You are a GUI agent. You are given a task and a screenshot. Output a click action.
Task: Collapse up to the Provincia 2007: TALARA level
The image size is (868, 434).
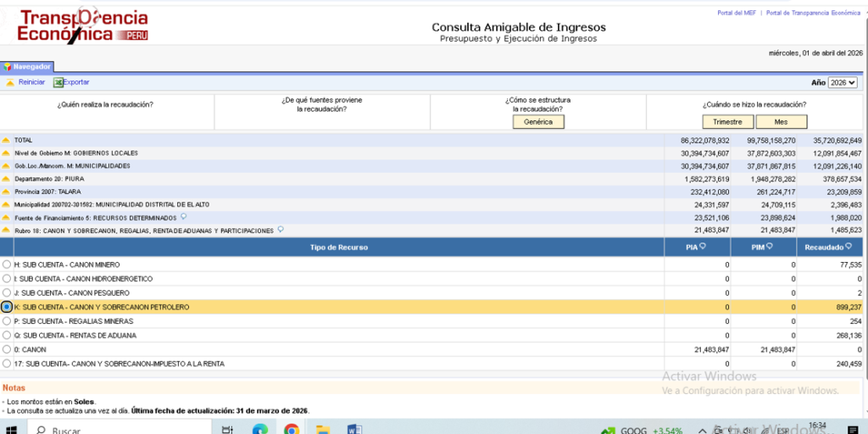click(6, 192)
